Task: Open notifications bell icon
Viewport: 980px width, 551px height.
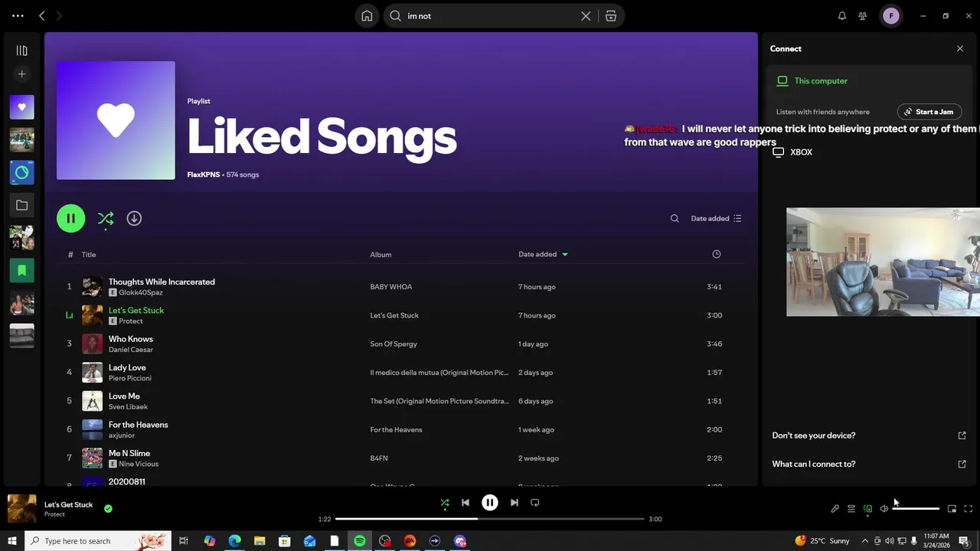Action: coord(842,16)
